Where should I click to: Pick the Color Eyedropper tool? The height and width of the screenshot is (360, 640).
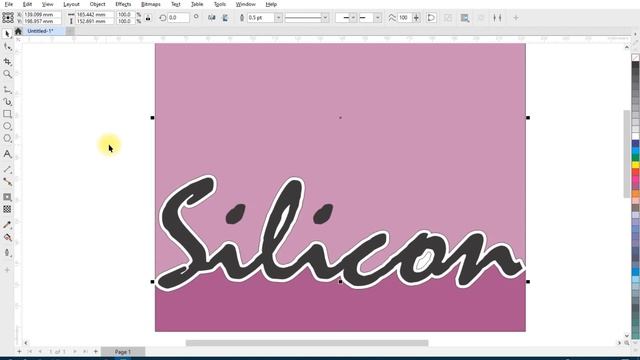[x=7, y=225]
